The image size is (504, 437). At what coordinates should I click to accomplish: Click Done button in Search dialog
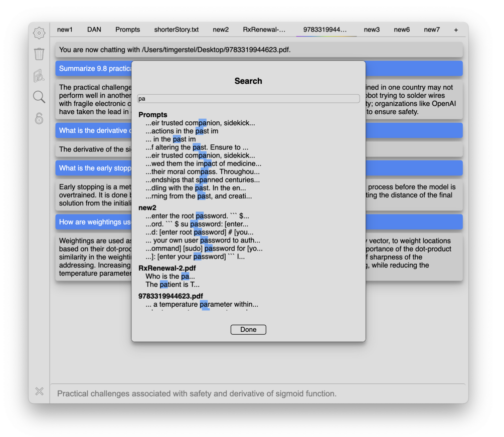pos(248,329)
